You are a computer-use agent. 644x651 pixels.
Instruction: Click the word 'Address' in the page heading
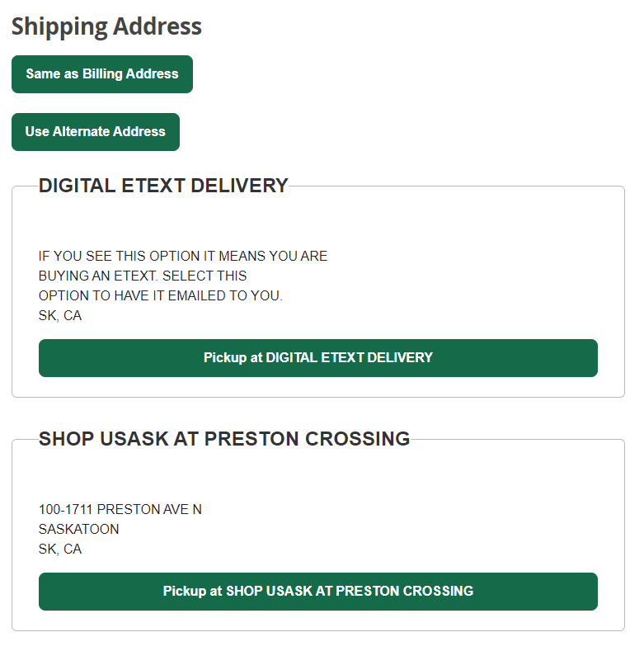click(157, 26)
